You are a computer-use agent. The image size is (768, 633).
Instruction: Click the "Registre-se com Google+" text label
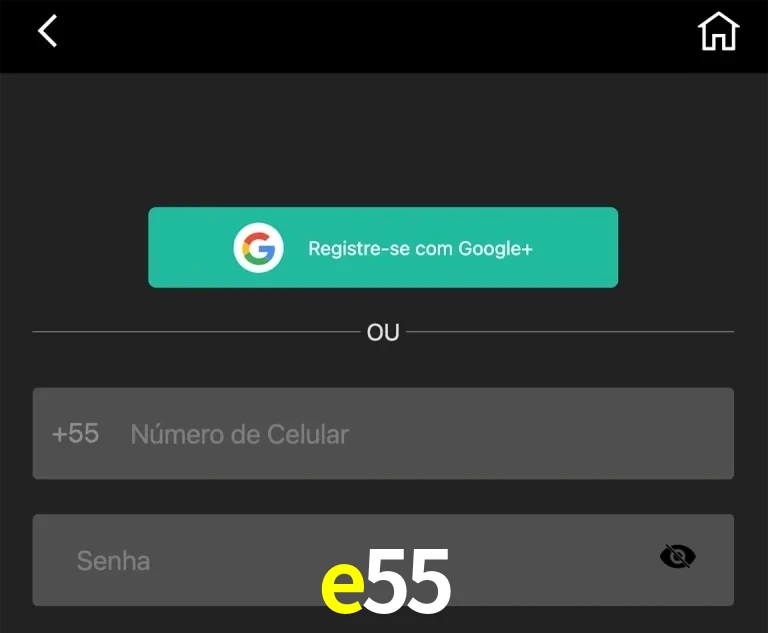pyautogui.click(x=420, y=248)
